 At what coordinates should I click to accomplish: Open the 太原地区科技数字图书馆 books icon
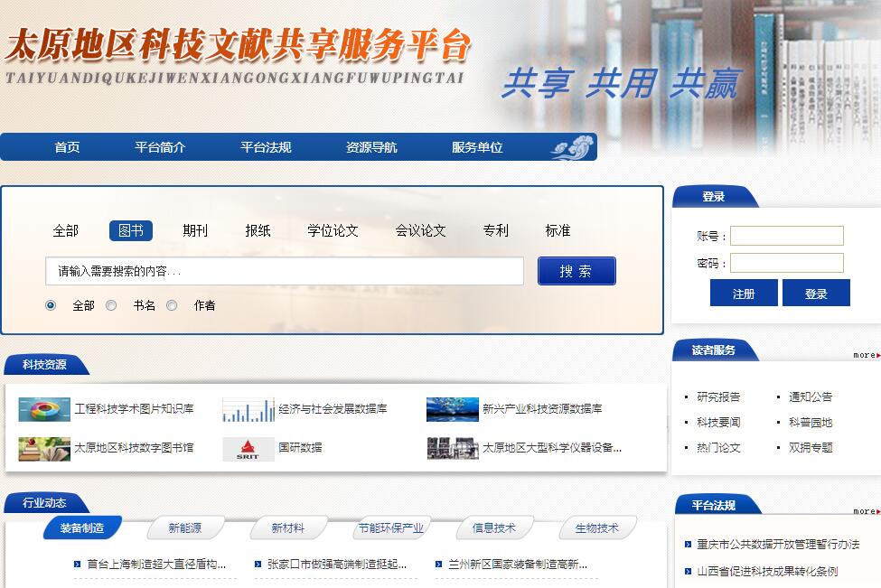[44, 449]
